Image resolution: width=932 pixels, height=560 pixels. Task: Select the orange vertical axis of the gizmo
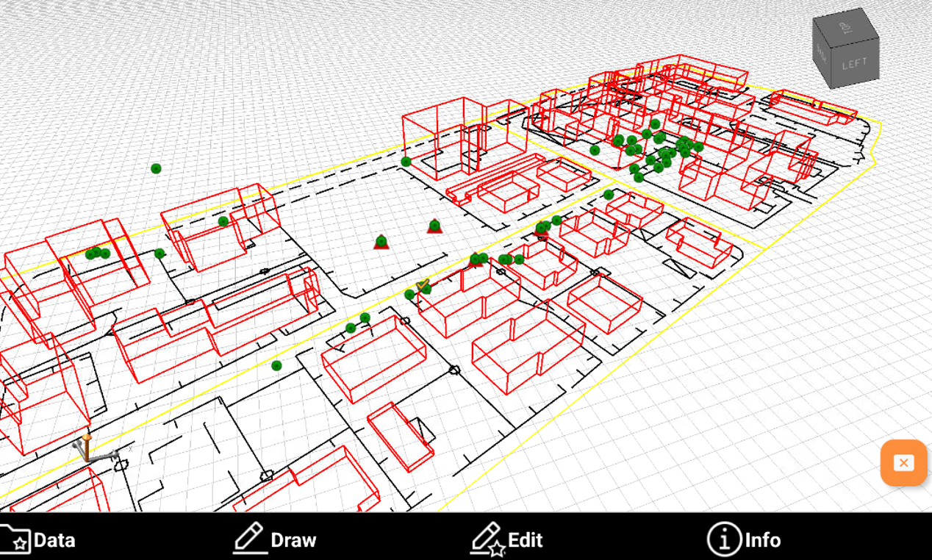tap(87, 447)
